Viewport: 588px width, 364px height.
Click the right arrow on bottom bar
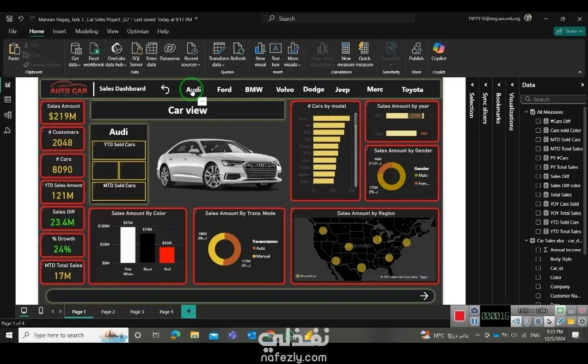[424, 296]
